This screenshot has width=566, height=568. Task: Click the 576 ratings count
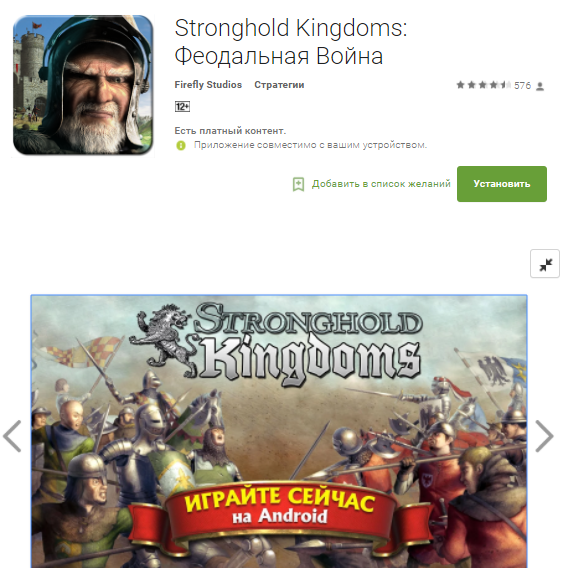coord(523,85)
